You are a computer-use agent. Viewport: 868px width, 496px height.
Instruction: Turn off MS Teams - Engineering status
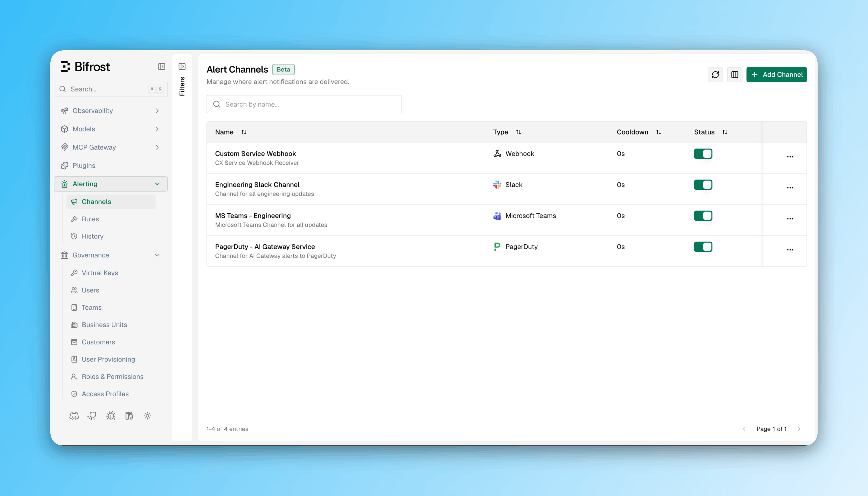tap(703, 216)
